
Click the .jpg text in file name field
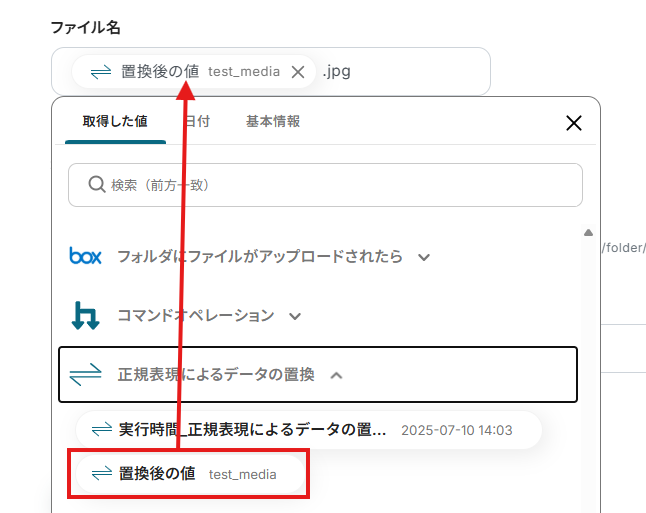pyautogui.click(x=337, y=72)
